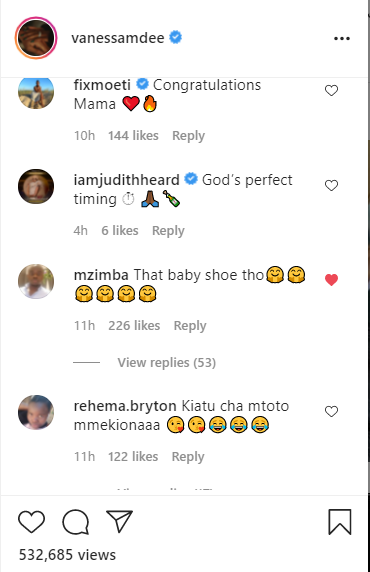This screenshot has width=370, height=572.
Task: Open the three-dot more options menu
Action: pyautogui.click(x=342, y=38)
